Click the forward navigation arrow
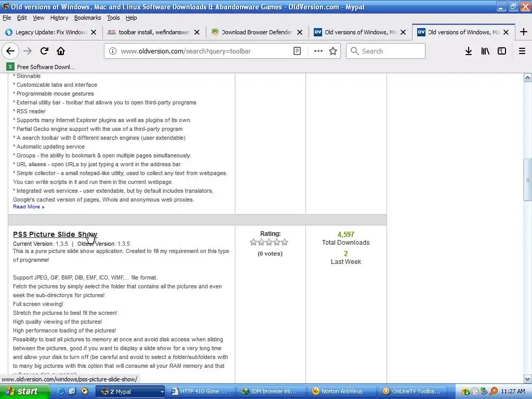 (28, 51)
